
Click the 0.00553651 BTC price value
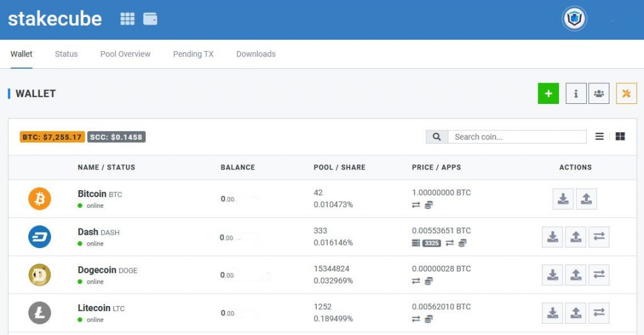pos(441,230)
